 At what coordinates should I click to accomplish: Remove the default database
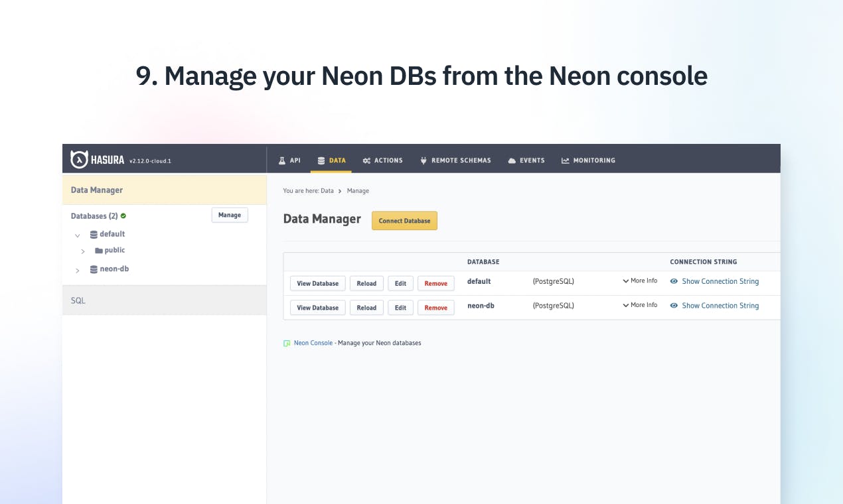pos(436,283)
